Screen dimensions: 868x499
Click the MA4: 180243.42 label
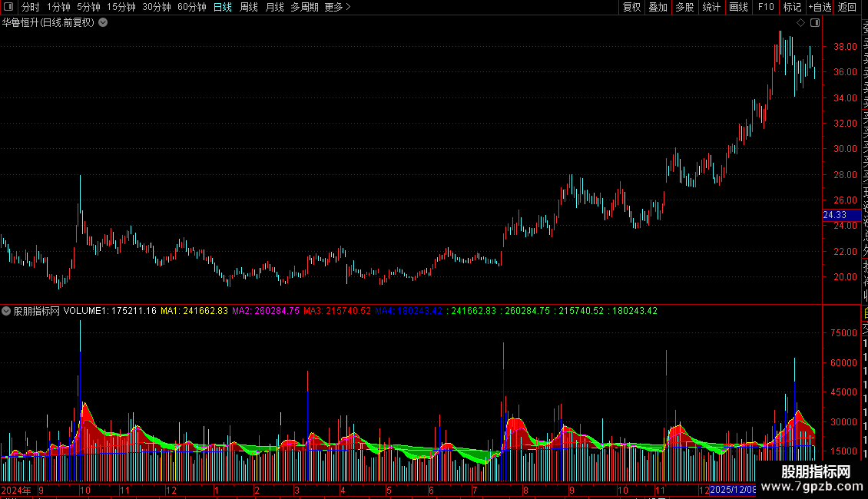409,311
